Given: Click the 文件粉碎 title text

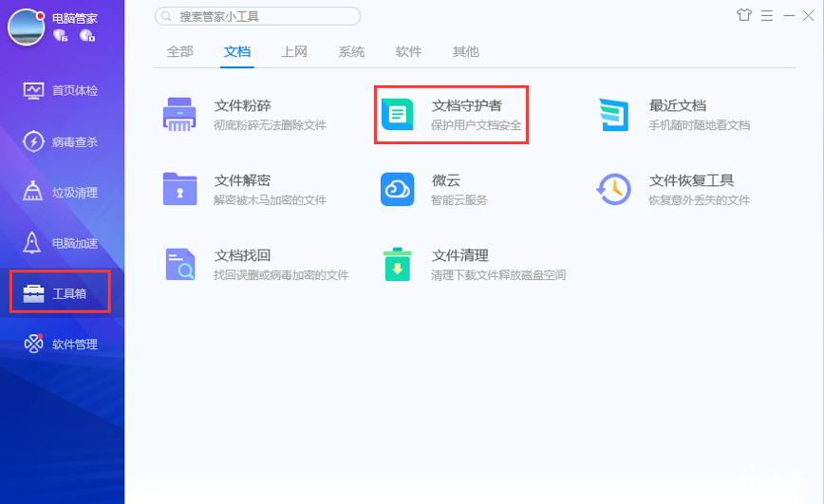Looking at the screenshot, I should tap(243, 105).
